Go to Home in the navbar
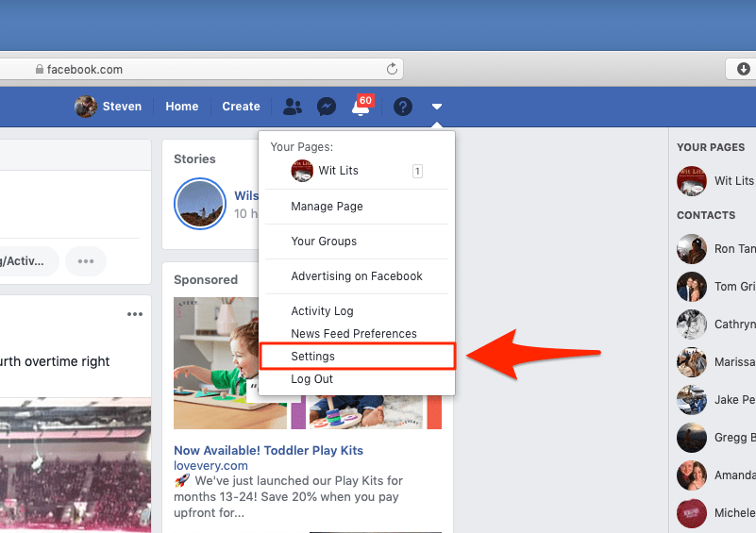 [182, 107]
